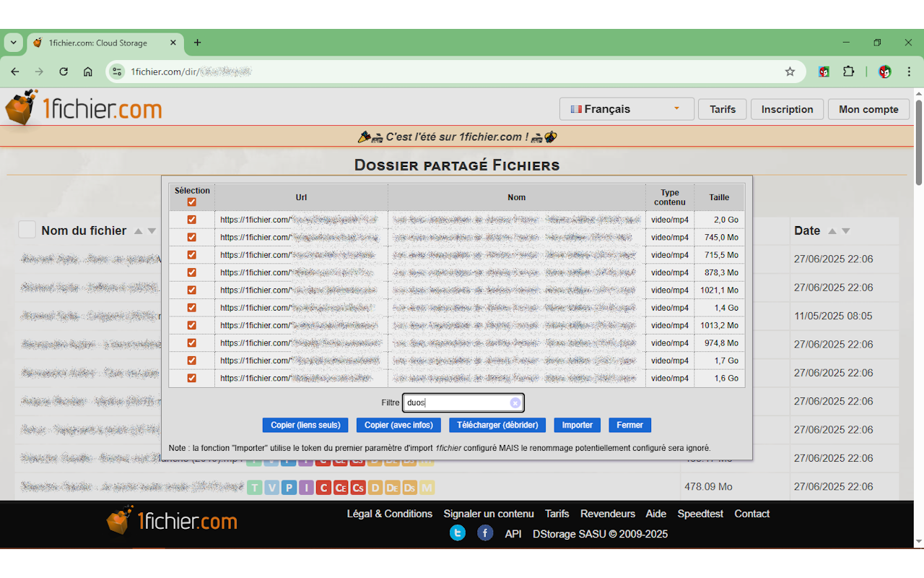Bookmark this page with the star icon
Screen dimensions: 924x578
point(790,72)
